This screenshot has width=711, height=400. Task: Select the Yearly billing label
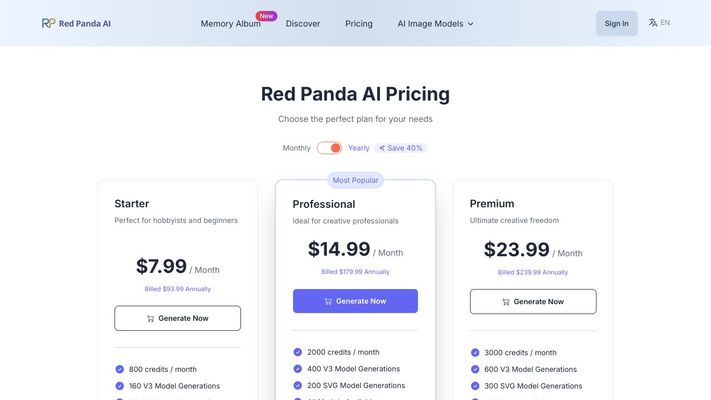click(x=359, y=148)
